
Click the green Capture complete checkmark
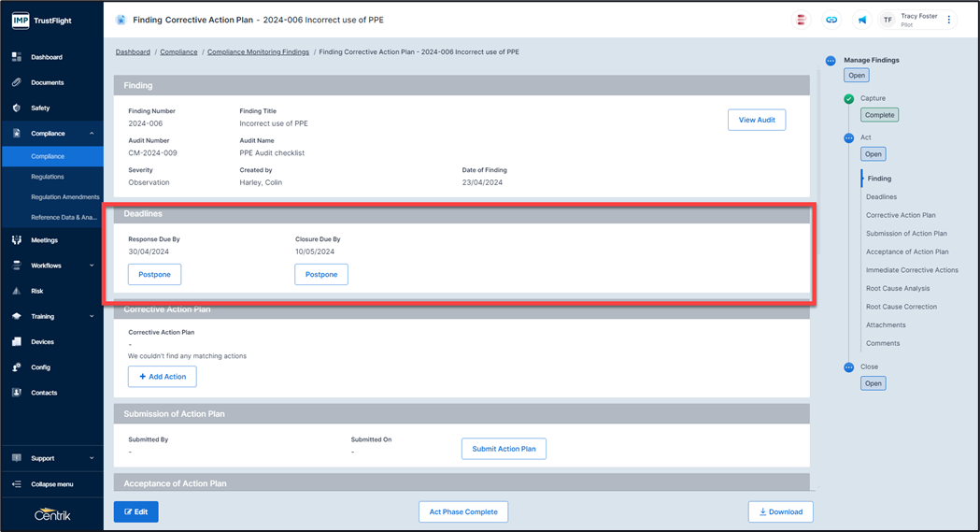coord(848,98)
